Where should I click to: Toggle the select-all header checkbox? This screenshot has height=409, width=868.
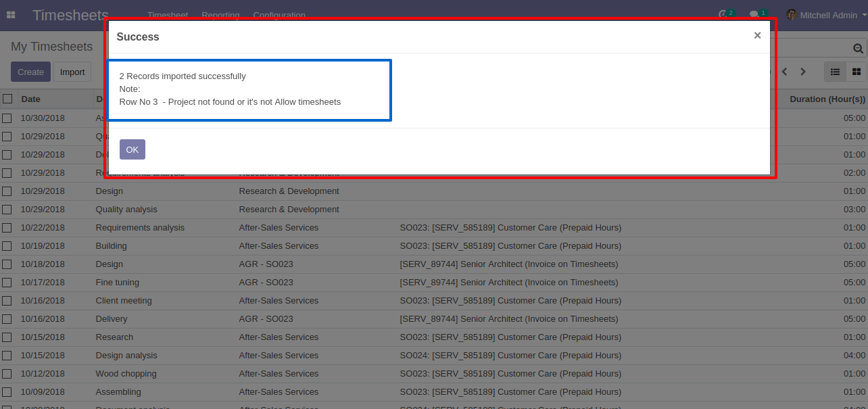tap(7, 99)
